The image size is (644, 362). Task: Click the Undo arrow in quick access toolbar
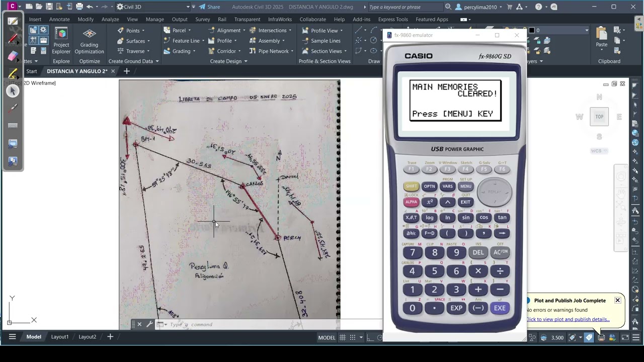90,7
